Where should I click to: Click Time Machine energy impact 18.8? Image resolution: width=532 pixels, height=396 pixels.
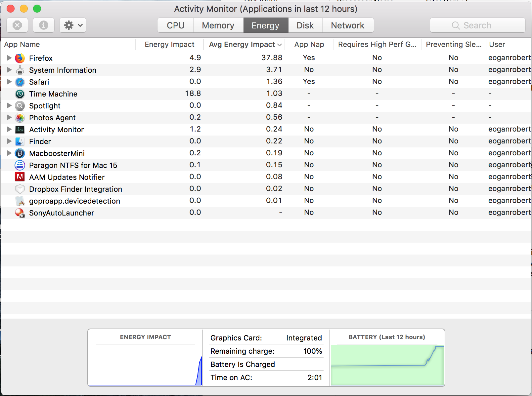(193, 94)
